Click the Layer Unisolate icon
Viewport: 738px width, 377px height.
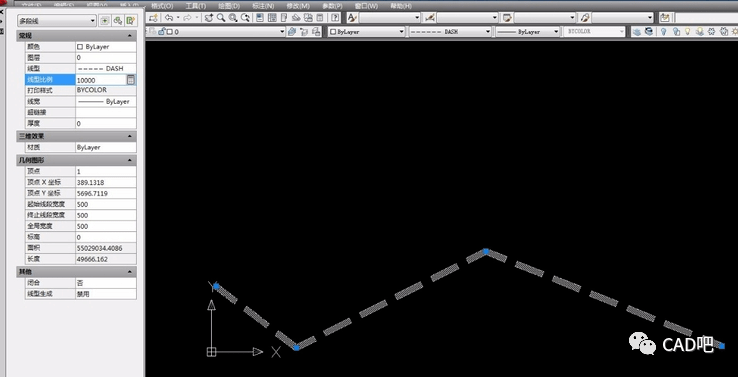[x=649, y=32]
